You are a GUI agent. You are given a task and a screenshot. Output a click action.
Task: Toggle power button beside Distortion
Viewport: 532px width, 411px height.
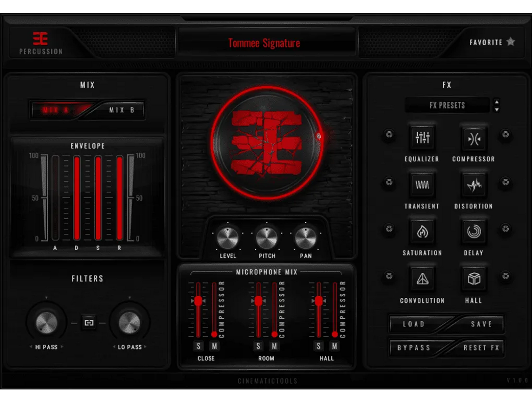click(x=505, y=182)
